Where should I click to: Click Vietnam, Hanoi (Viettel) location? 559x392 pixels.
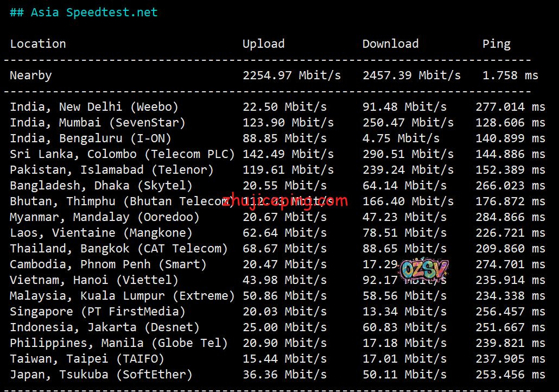point(94,280)
